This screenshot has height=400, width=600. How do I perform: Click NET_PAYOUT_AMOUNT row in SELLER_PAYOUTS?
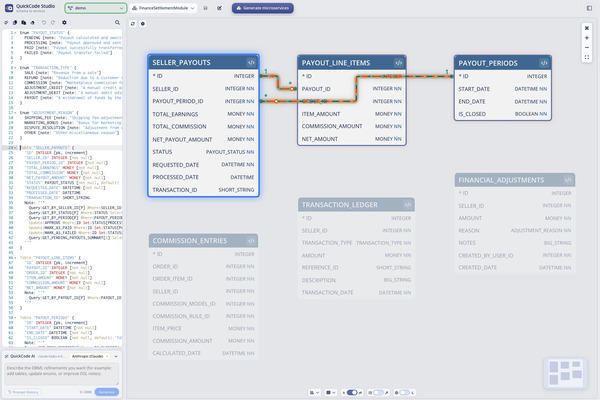coord(203,139)
